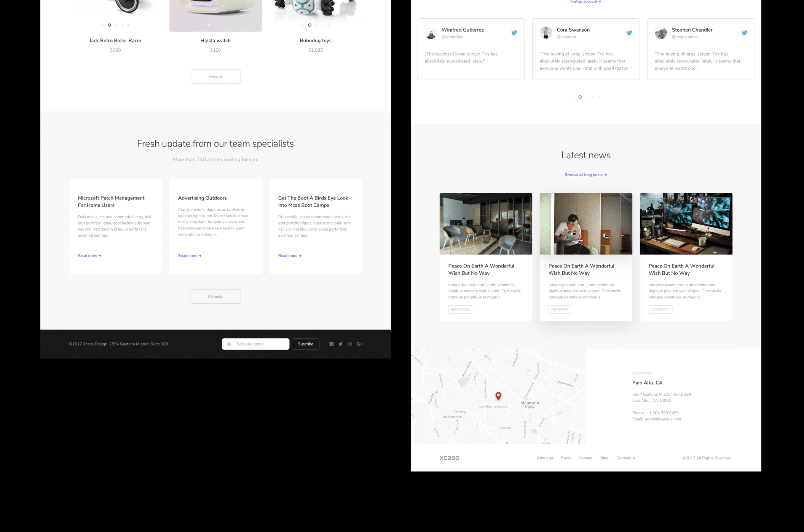804x532 pixels.
Task: Open Instagram via the footer icon
Action: pos(349,344)
